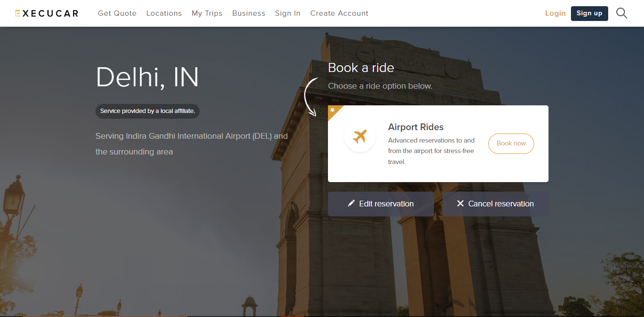
Task: Go to Locations in the navigation
Action: pos(164,13)
